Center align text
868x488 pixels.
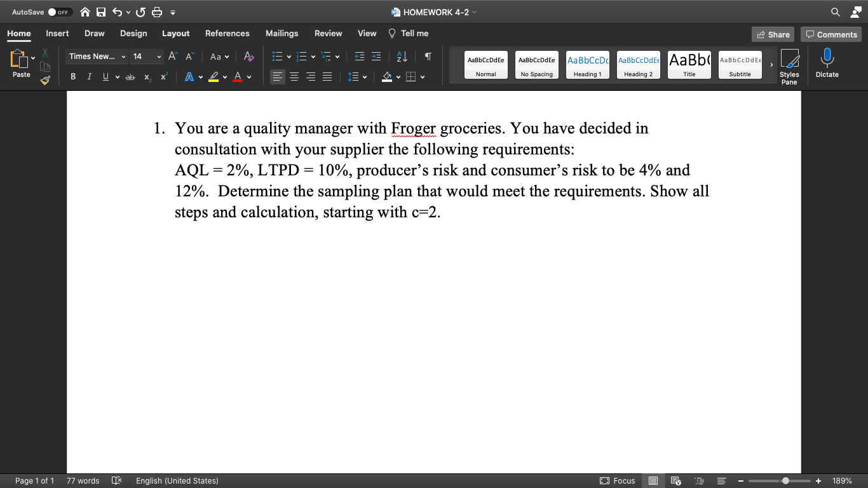point(294,77)
